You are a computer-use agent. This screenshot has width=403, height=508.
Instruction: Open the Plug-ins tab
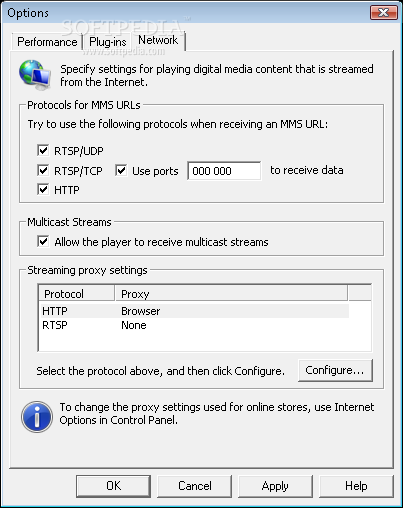coord(108,42)
